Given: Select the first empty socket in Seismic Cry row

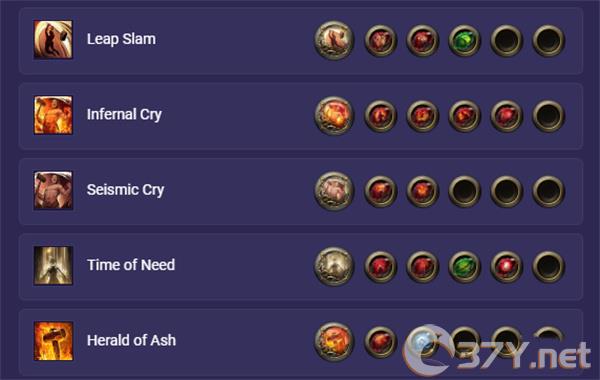Looking at the screenshot, I should tap(464, 191).
